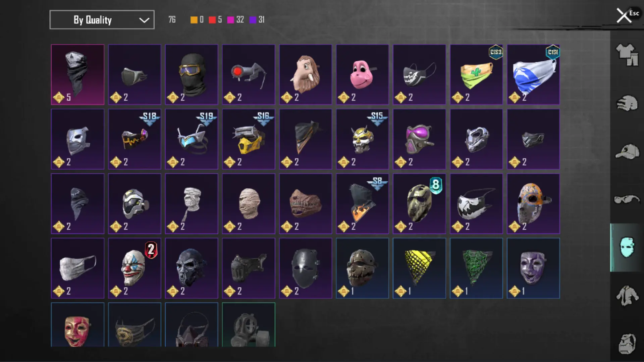Close the inventory with the X Esc button

click(x=627, y=15)
